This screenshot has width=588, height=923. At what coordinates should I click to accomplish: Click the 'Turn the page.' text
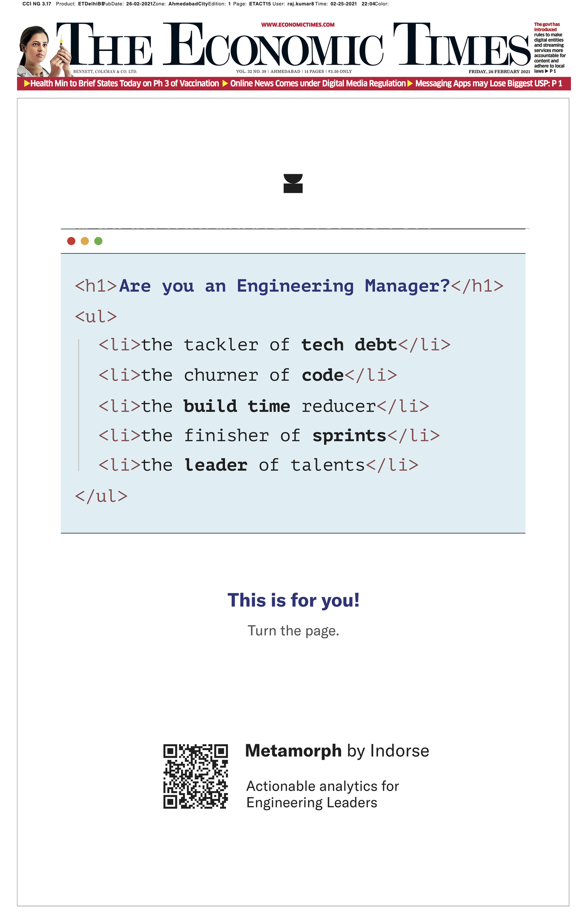coord(294,630)
